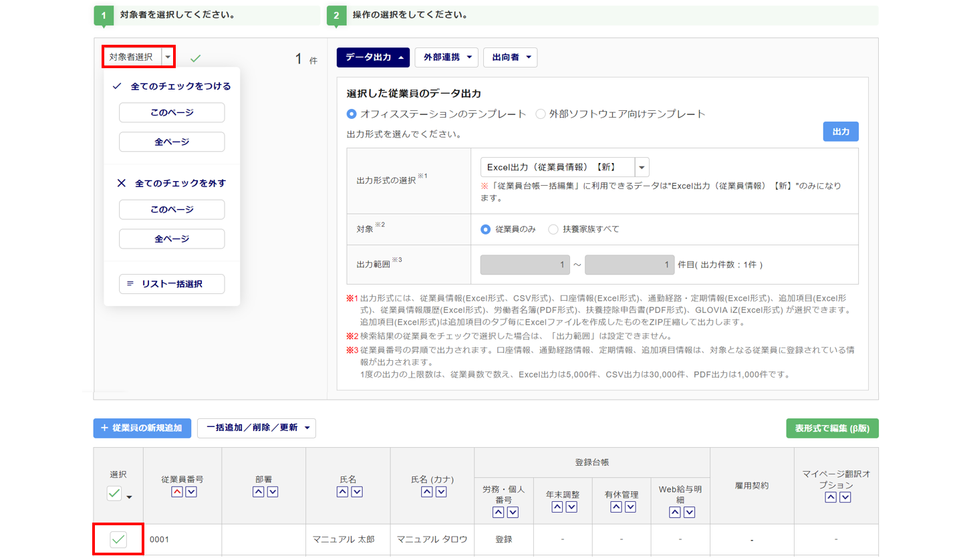The height and width of the screenshot is (560, 965).
Task: Open the 外部連携 dropdown
Action: (x=446, y=57)
